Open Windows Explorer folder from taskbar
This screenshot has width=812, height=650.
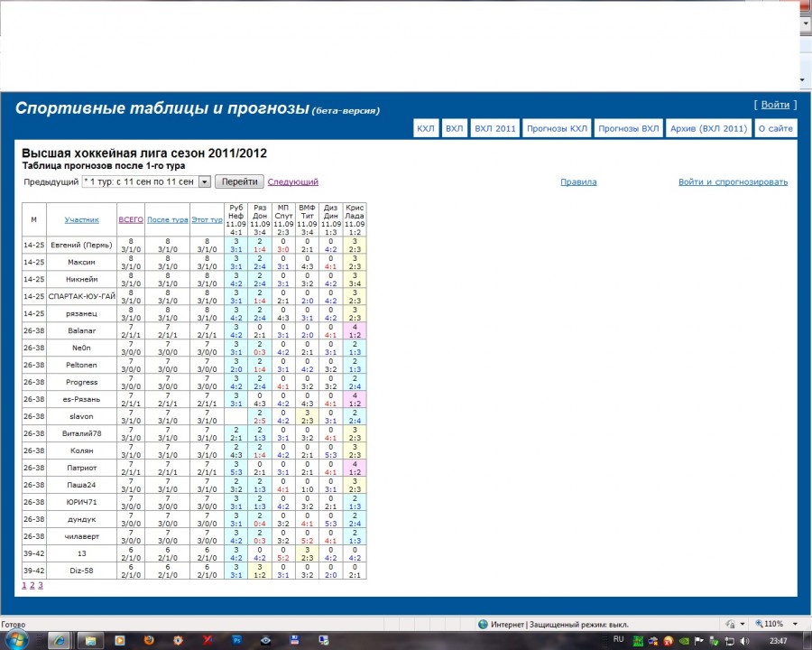pyautogui.click(x=90, y=639)
